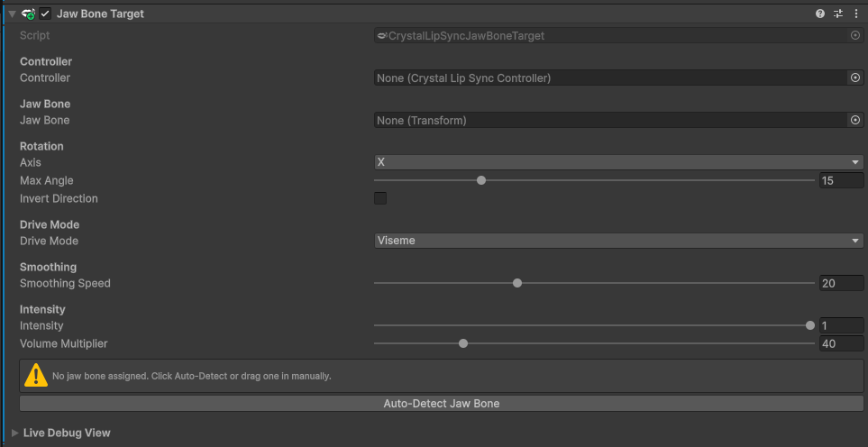
Task: Click the Max Angle slider handle
Action: coord(481,180)
